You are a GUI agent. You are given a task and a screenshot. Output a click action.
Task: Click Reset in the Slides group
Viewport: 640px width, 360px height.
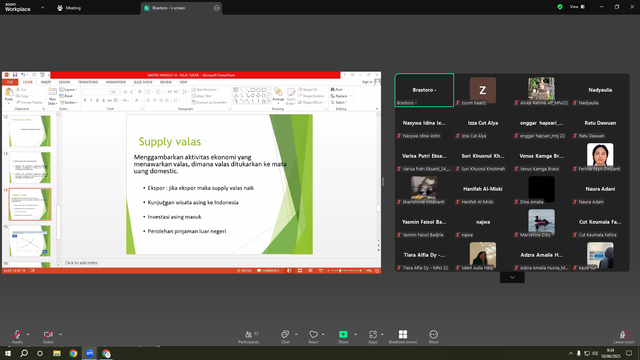(x=66, y=96)
